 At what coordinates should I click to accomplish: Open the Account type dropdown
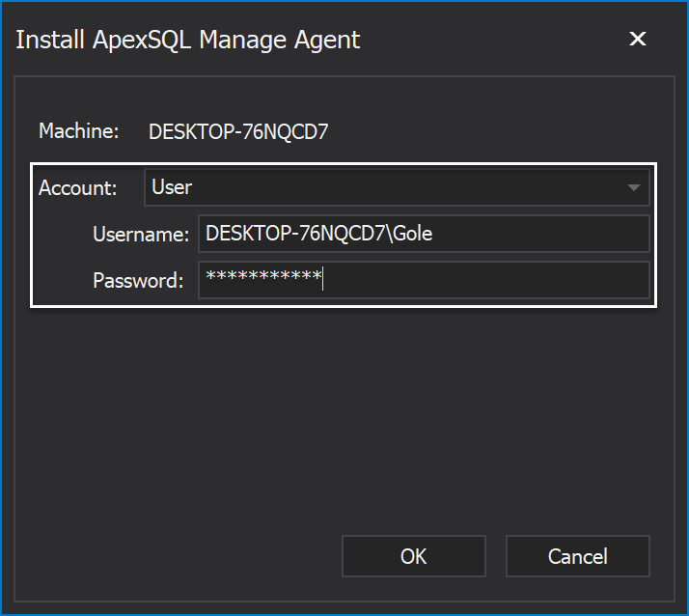click(x=397, y=187)
